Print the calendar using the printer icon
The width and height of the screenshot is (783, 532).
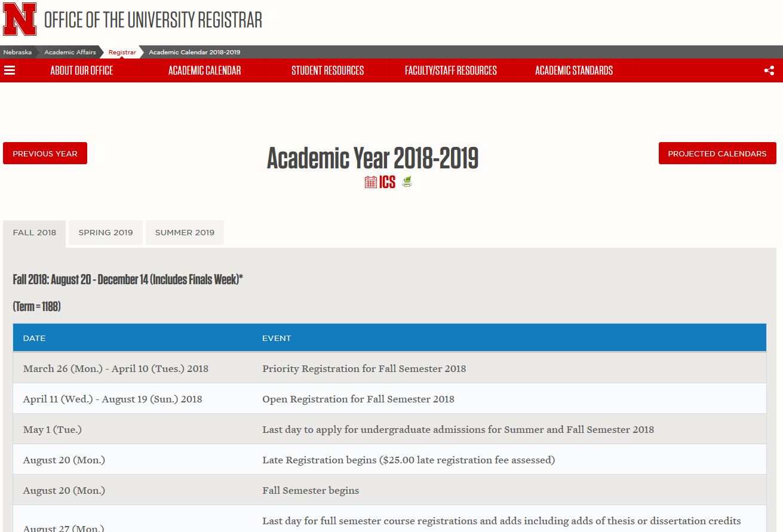(407, 182)
